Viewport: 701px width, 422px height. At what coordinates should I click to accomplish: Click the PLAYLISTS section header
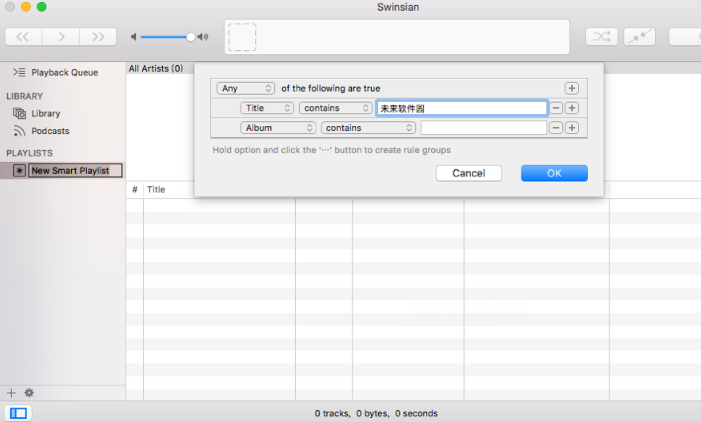click(x=30, y=153)
